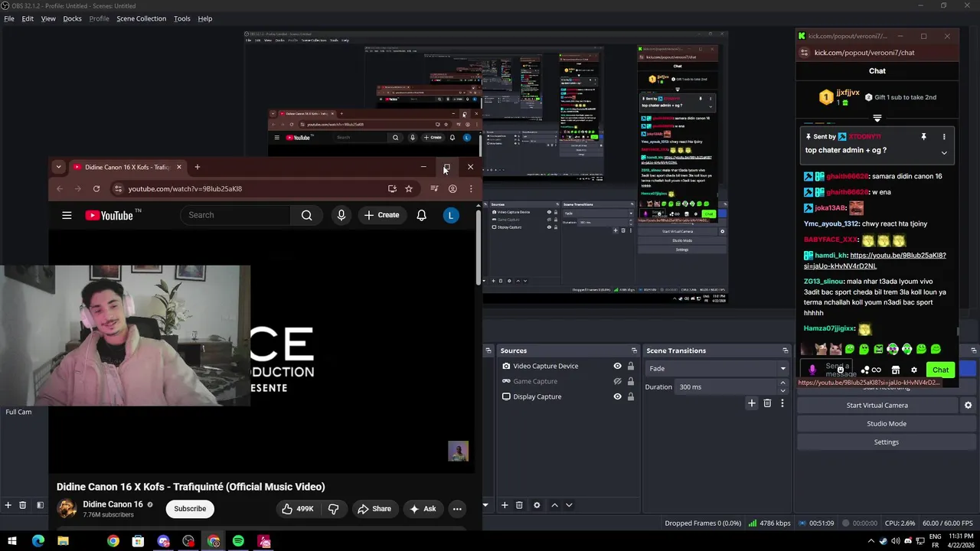Delete the configurable scene transition
This screenshot has width=980, height=551.
[767, 403]
